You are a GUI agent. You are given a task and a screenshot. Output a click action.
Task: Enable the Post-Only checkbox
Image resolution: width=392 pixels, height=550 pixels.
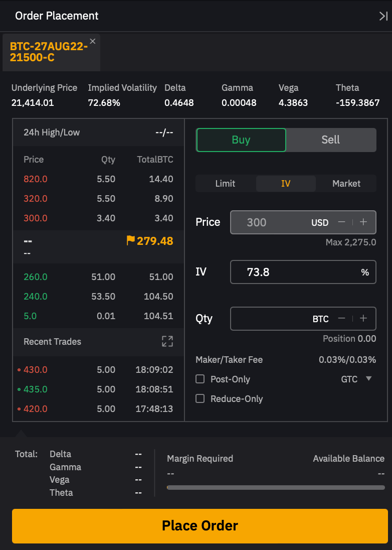[x=200, y=379]
